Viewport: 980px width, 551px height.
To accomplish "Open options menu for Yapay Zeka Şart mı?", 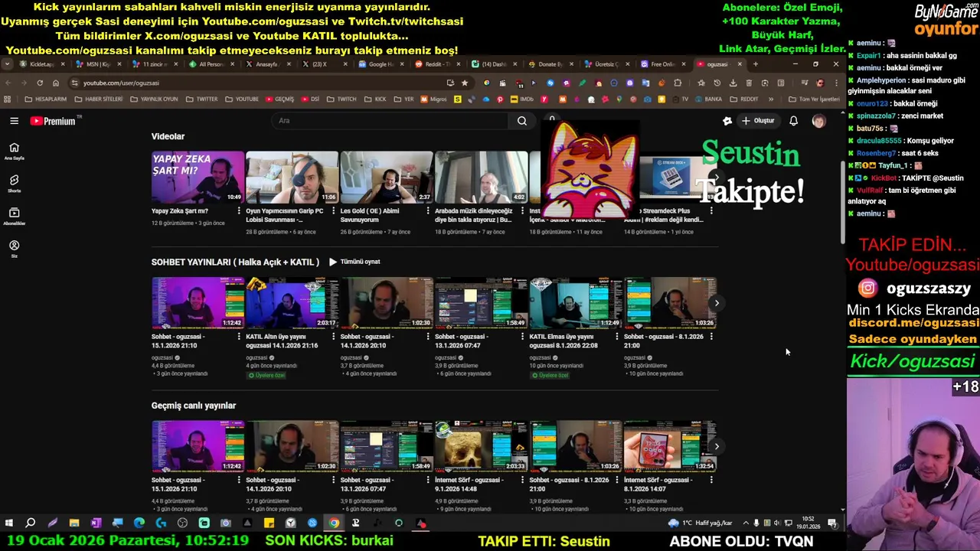I will coord(239,210).
